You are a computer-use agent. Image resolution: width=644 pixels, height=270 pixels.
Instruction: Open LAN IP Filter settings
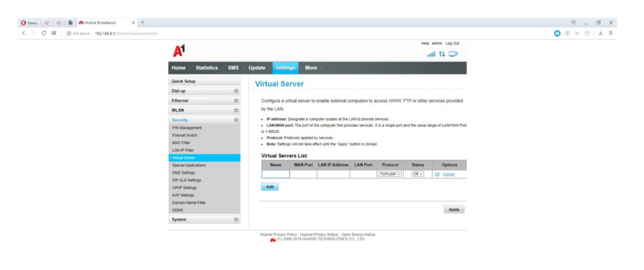pyautogui.click(x=183, y=150)
